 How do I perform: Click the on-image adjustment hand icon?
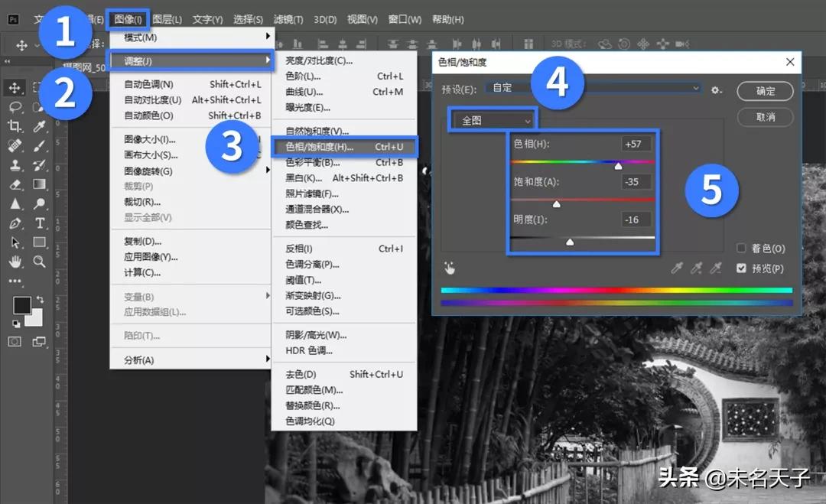[450, 268]
